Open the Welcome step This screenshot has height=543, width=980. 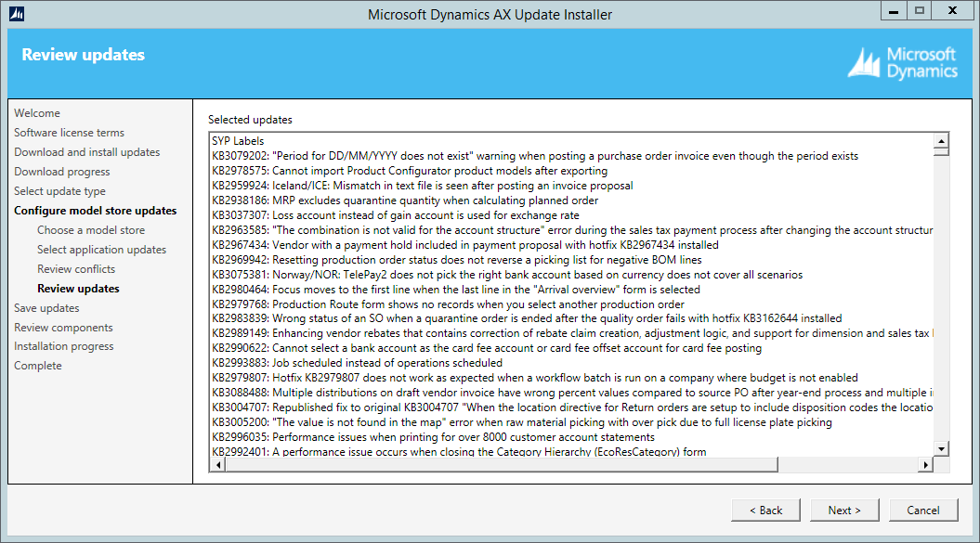[x=37, y=113]
